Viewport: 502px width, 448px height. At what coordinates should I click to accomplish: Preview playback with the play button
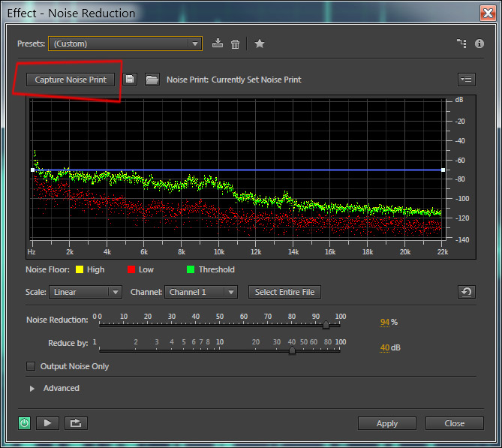click(x=47, y=423)
